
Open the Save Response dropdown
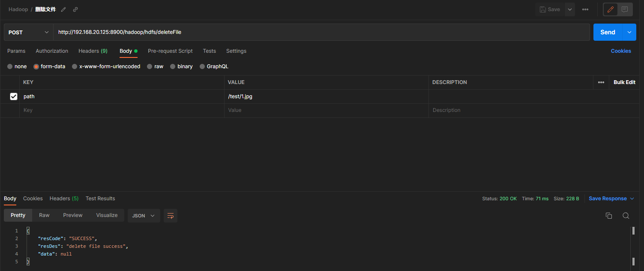click(611, 199)
